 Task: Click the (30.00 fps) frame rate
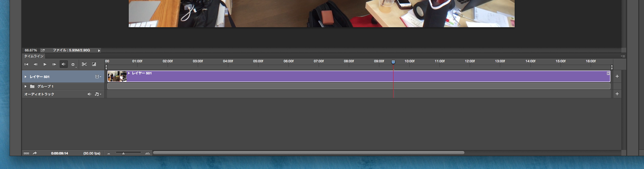point(92,153)
